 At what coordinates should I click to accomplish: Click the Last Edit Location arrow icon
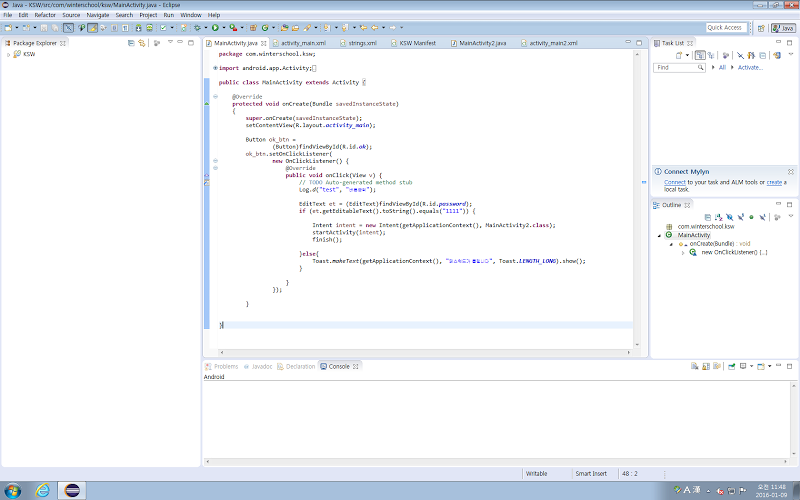pyautogui.click(x=364, y=28)
